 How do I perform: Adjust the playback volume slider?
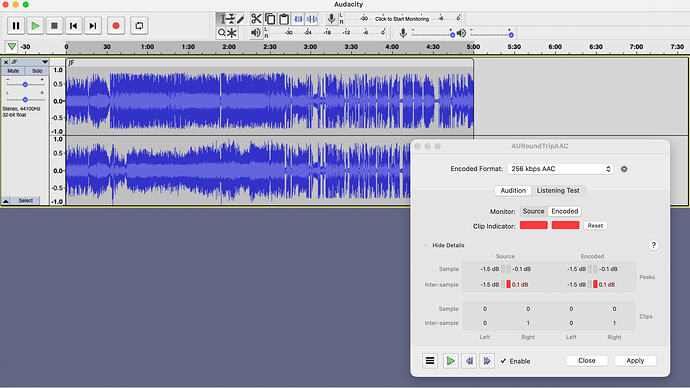coord(491,34)
